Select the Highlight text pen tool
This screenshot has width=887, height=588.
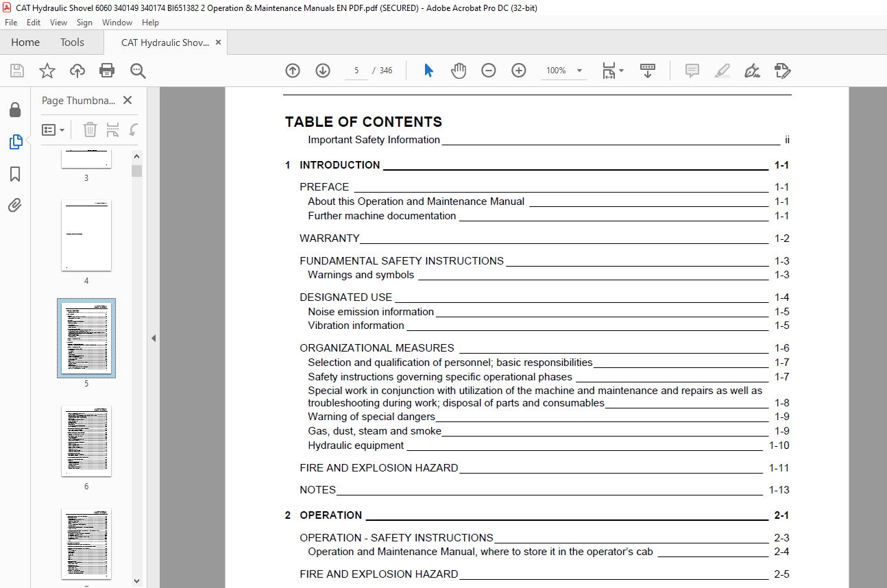click(x=722, y=71)
